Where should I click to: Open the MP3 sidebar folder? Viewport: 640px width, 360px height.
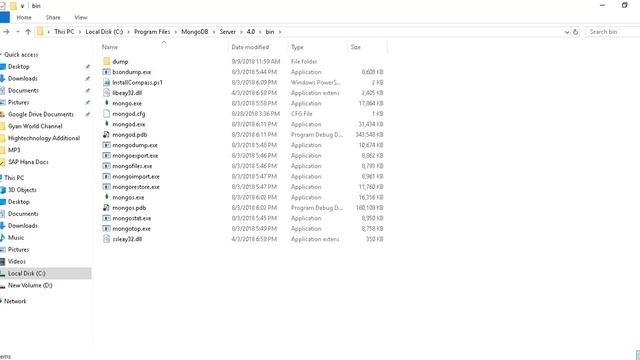point(14,150)
